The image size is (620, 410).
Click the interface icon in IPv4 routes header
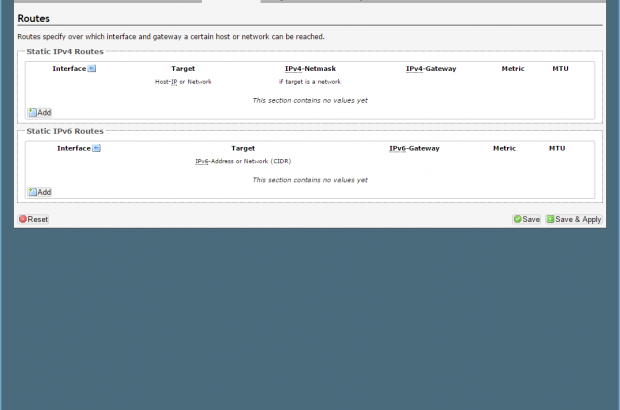pos(92,69)
